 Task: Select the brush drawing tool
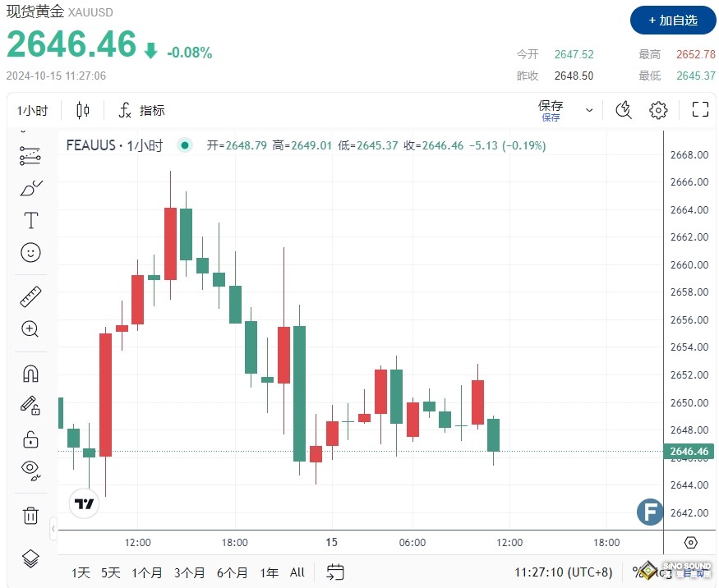click(30, 187)
